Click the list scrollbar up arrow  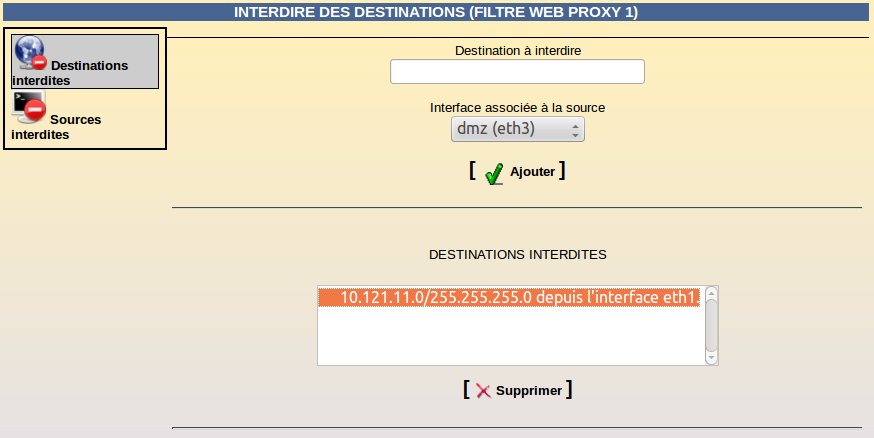(x=711, y=293)
